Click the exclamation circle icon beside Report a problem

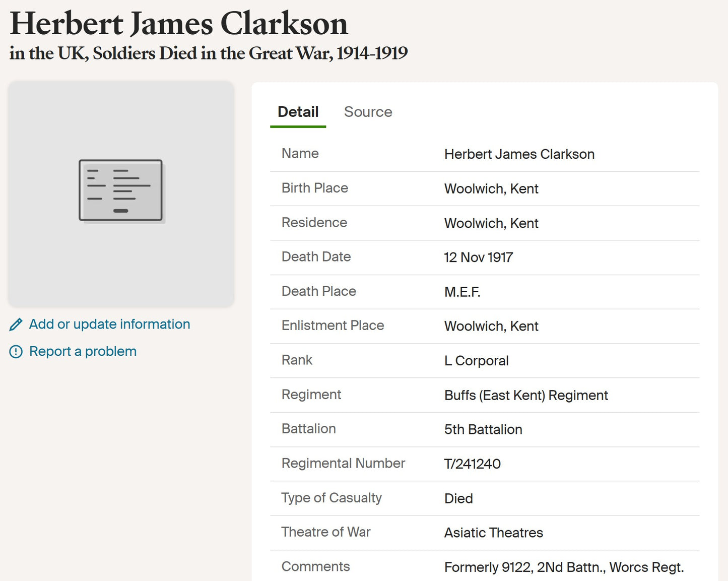[x=16, y=352]
